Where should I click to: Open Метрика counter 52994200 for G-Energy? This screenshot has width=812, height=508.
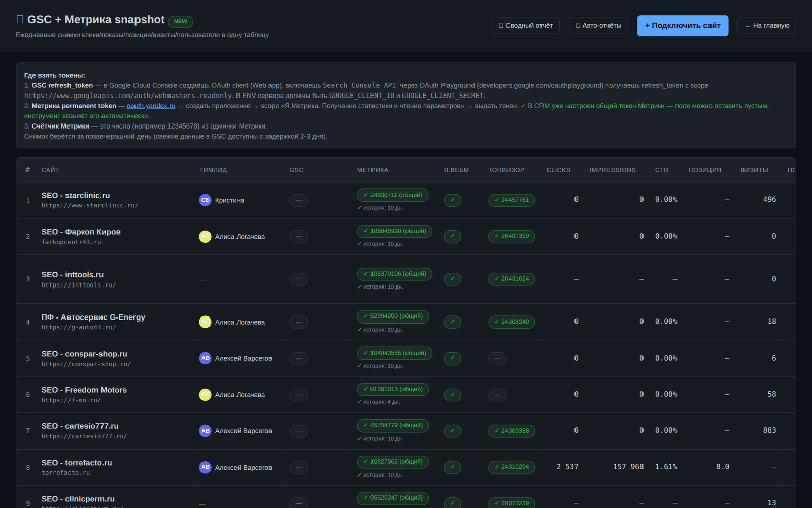(393, 316)
